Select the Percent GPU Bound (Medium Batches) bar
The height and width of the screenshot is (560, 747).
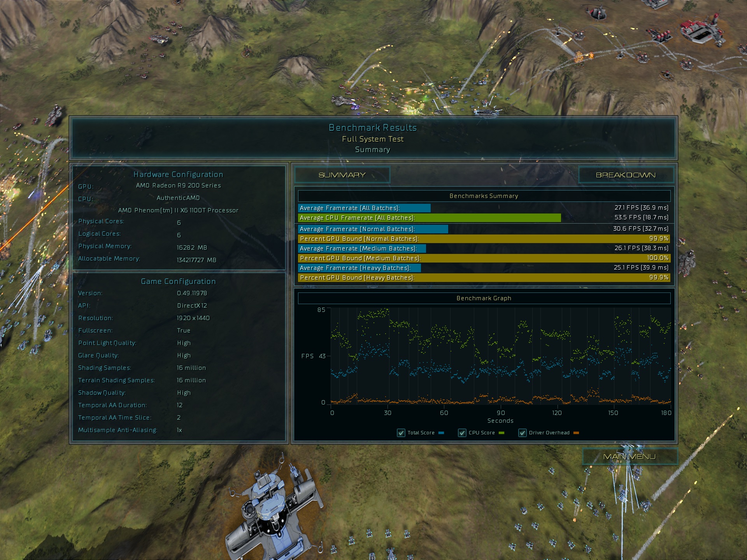click(x=484, y=258)
